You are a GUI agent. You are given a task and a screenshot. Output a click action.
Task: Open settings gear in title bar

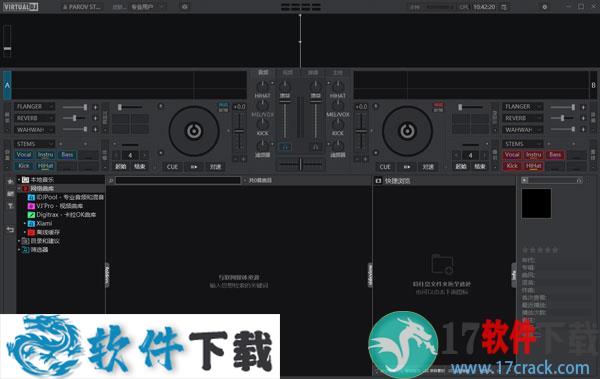[x=545, y=7]
